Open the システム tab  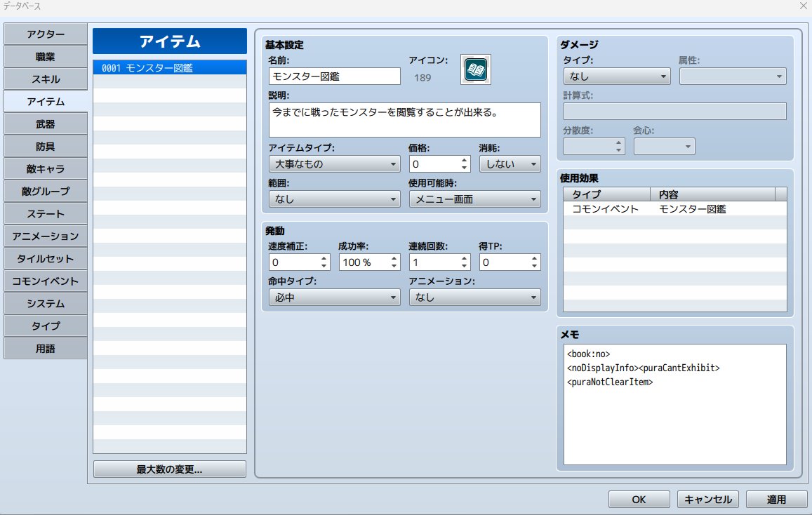coord(46,303)
